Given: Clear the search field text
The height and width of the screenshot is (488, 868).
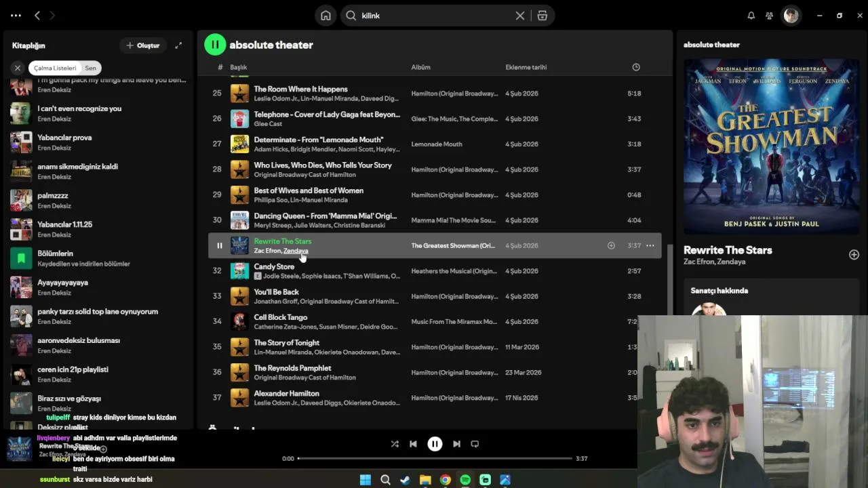Looking at the screenshot, I should coord(520,16).
